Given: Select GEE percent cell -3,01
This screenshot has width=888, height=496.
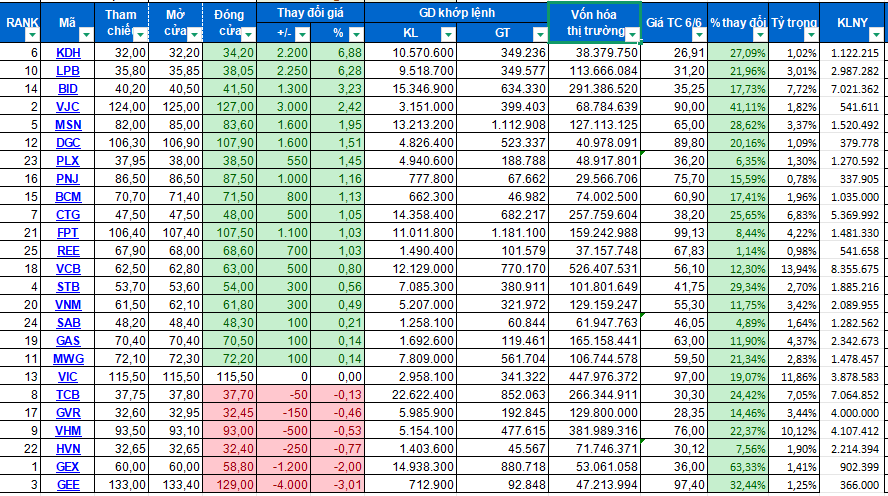Looking at the screenshot, I should click(x=338, y=485).
